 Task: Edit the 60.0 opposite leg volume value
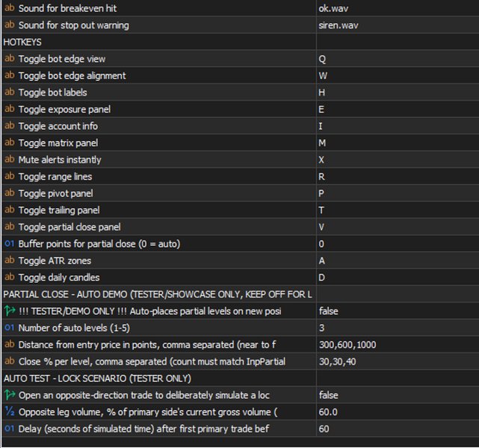click(x=398, y=411)
